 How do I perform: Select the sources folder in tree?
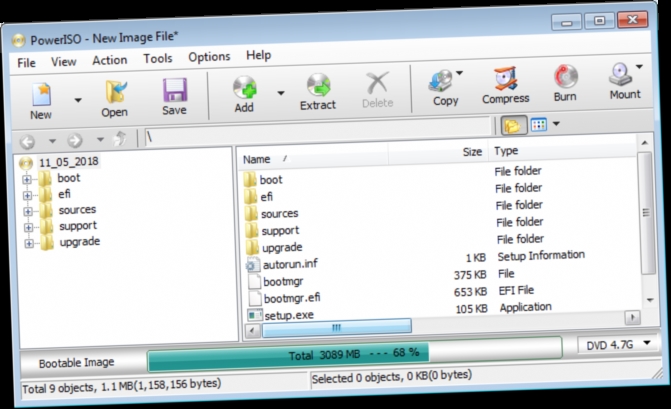coord(77,210)
